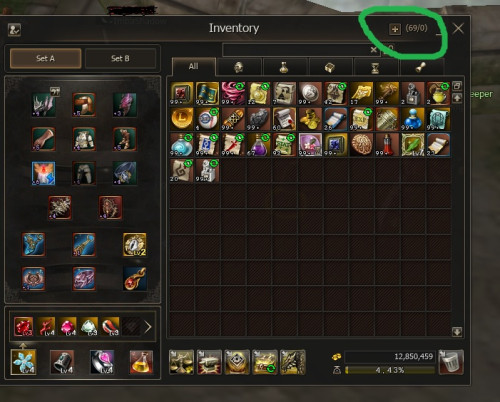Click the yellow flask potion slot
Image resolution: width=500 pixels, height=402 pixels.
(141, 362)
